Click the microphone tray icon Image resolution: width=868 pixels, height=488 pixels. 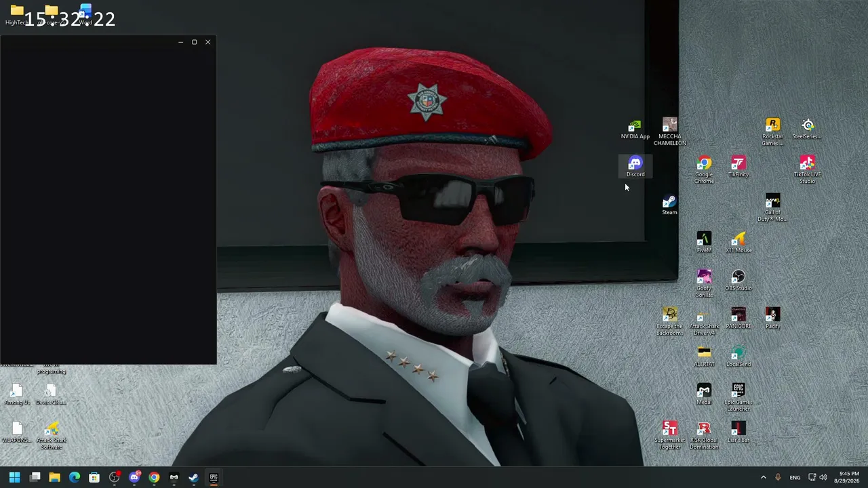778,477
